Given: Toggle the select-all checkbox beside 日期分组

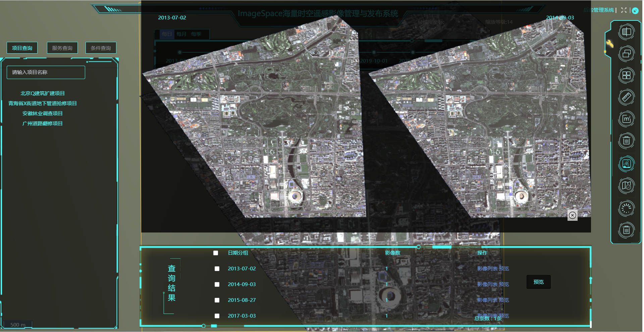Looking at the screenshot, I should (216, 253).
